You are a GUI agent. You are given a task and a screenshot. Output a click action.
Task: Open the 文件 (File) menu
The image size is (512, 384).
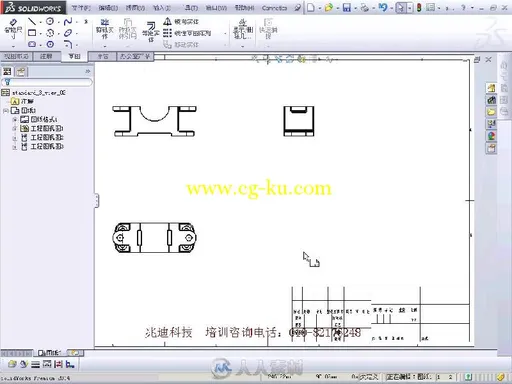(81, 8)
